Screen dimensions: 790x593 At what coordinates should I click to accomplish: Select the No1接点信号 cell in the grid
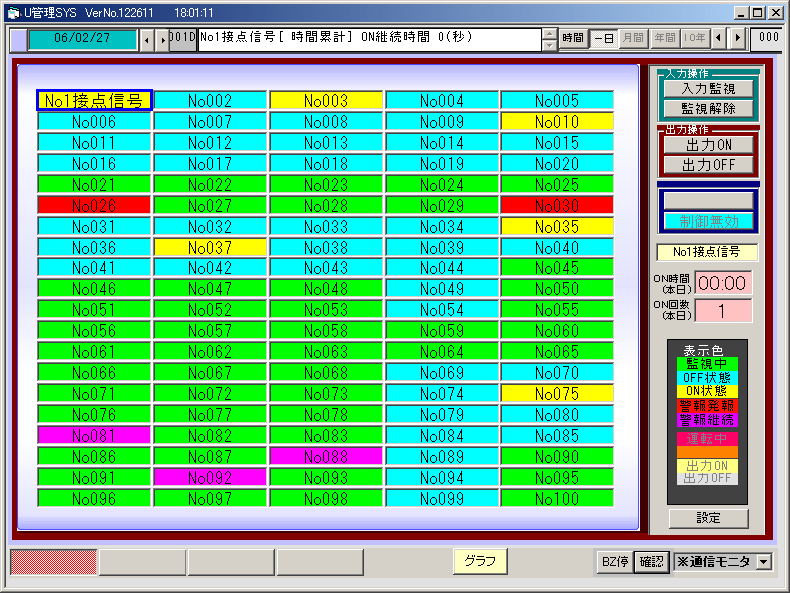[x=94, y=100]
